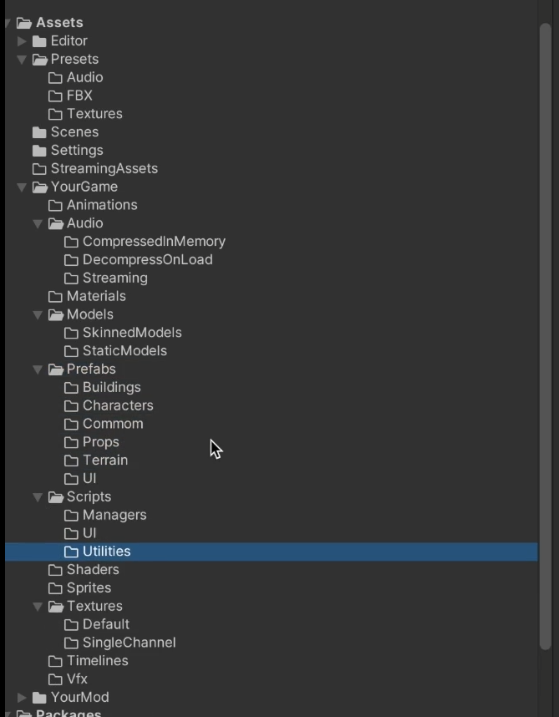
Task: Click the vertical scrollbar of the project tree
Action: (x=545, y=336)
